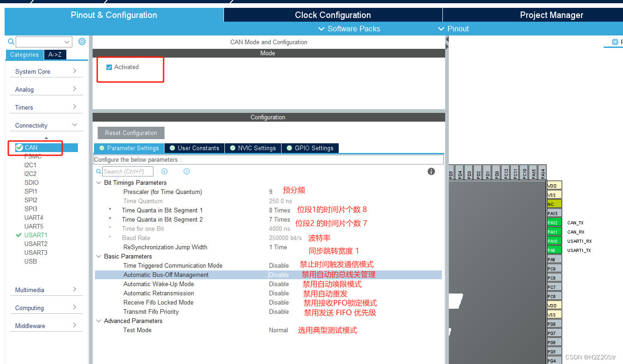
Task: Collapse Bit Timings Parameters section
Action: click(x=99, y=182)
